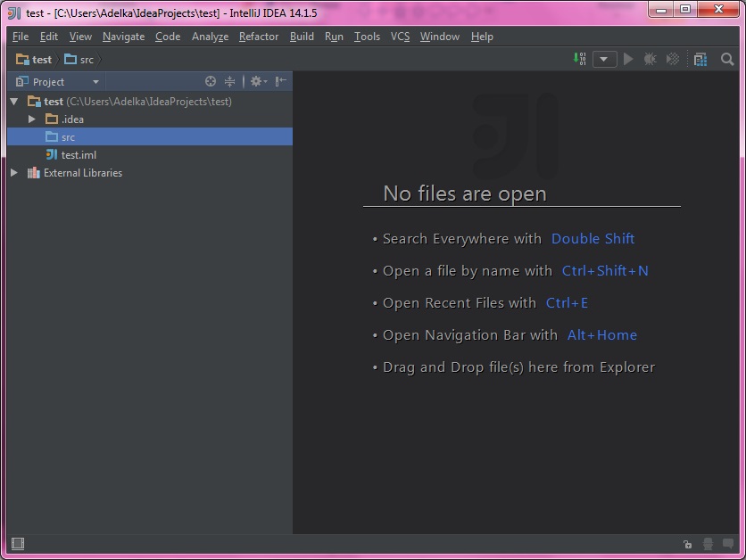Open the Navigate menu
The height and width of the screenshot is (560, 746).
123,37
